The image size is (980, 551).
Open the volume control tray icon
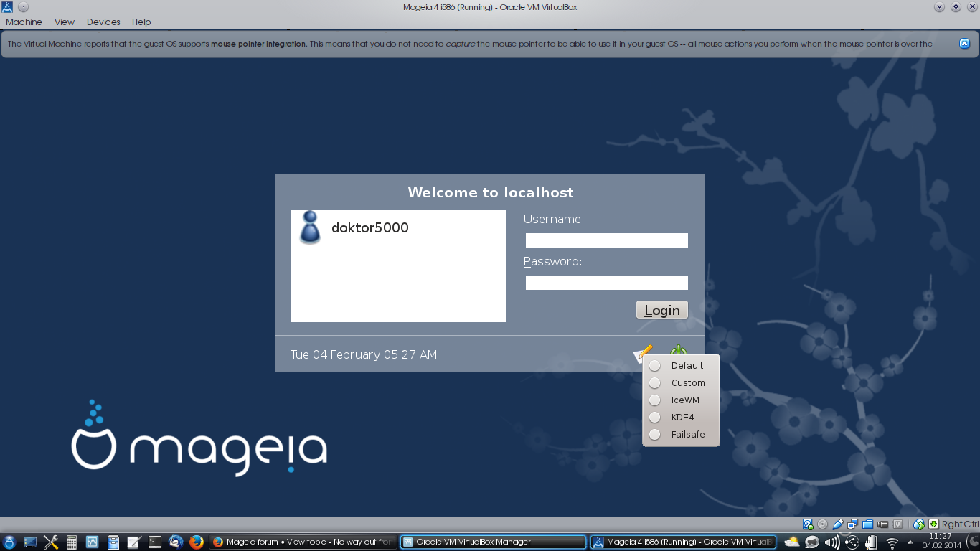[x=832, y=542]
